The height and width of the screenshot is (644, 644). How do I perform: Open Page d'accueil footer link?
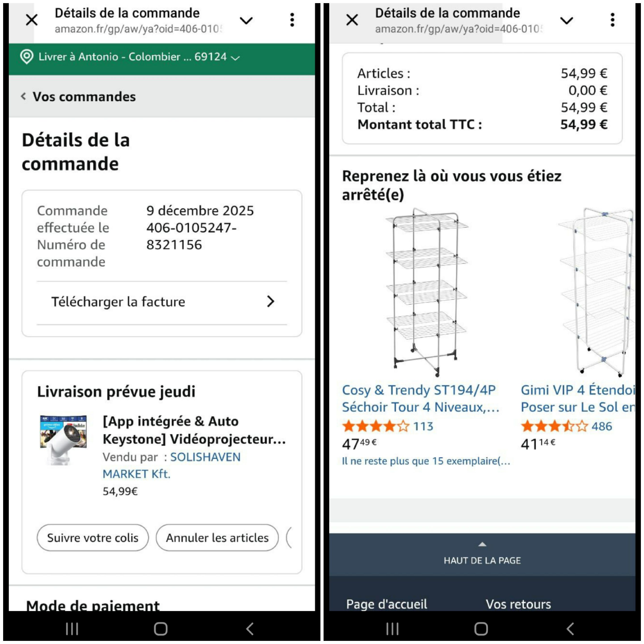coord(387,604)
